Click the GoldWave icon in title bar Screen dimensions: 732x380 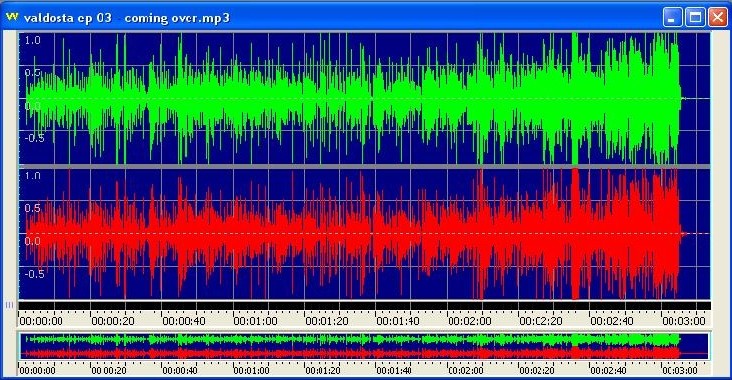click(x=12, y=17)
